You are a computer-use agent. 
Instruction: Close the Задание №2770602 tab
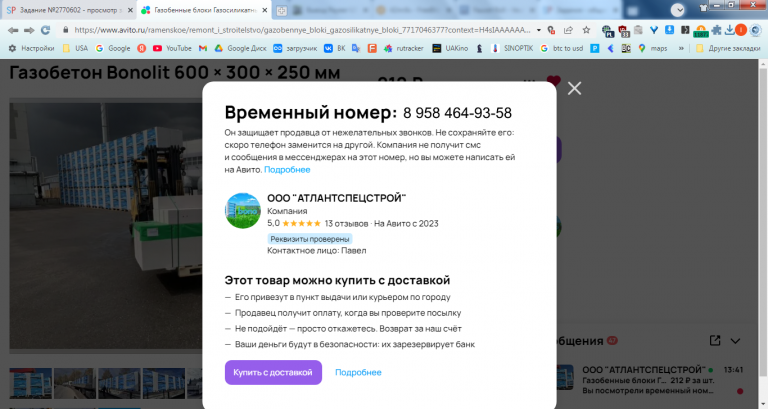(x=130, y=10)
